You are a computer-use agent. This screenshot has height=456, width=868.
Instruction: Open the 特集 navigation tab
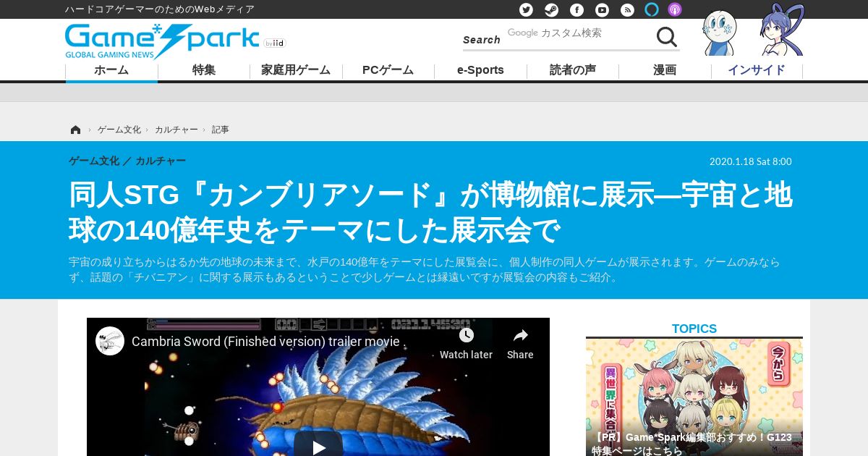click(204, 70)
